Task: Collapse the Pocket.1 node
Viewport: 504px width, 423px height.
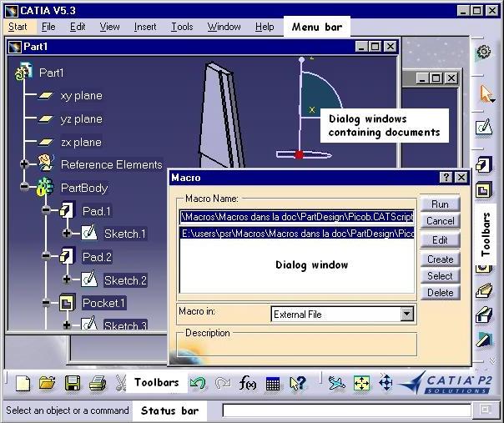Action: coord(46,302)
